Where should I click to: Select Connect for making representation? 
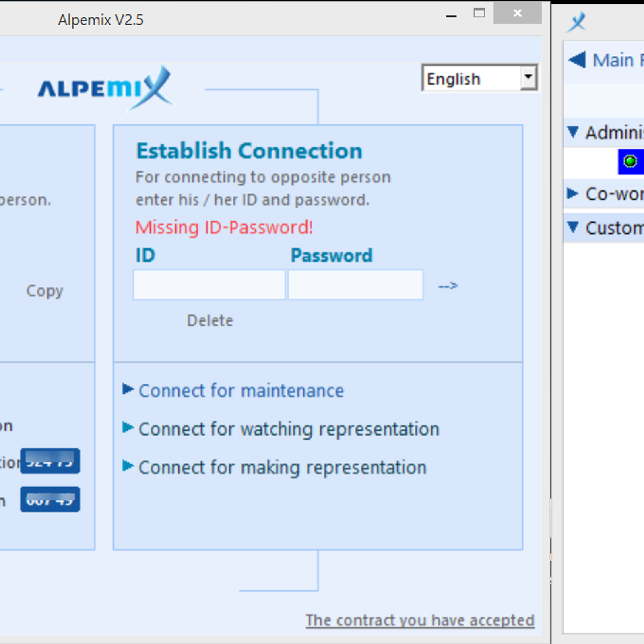(x=282, y=467)
